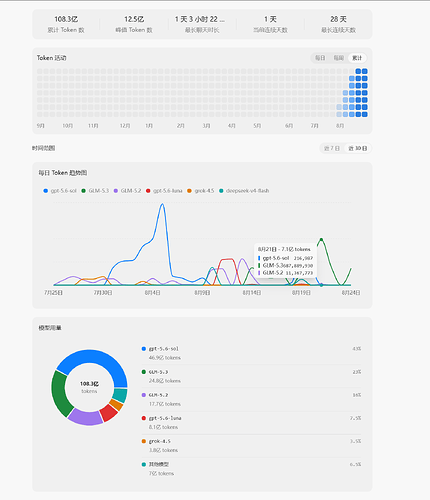Click the current streak stat showing 1 天
The image size is (430, 500).
pos(270,24)
